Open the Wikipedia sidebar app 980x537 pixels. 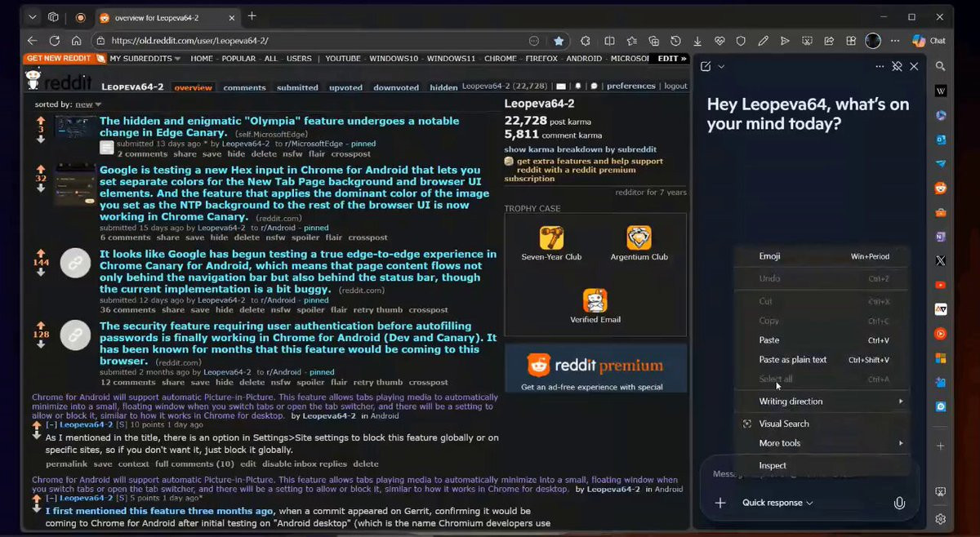point(941,91)
